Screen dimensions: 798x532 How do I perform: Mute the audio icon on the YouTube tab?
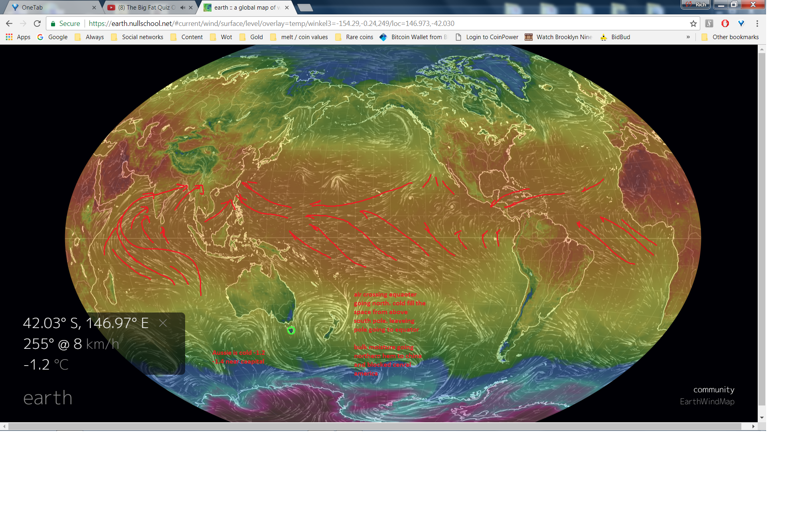tap(182, 8)
